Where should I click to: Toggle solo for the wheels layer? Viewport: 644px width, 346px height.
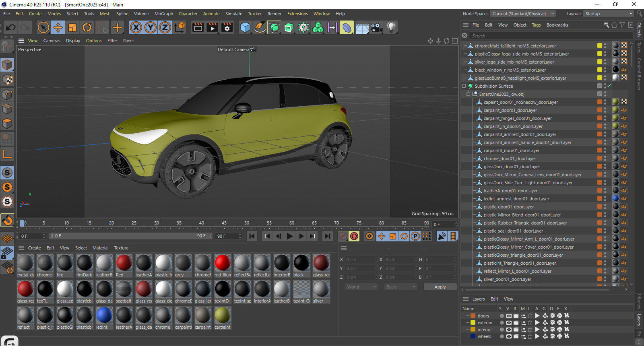(x=502, y=336)
